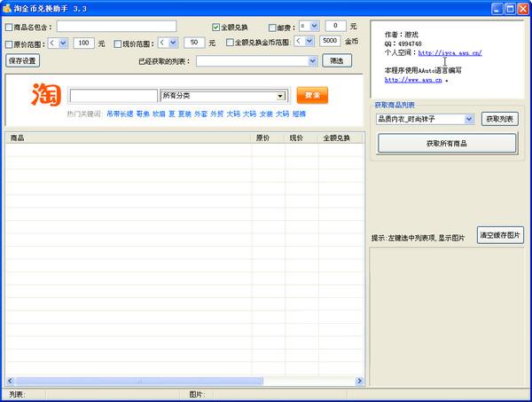The height and width of the screenshot is (402, 532).
Task: Open the http://www.aau.cn link
Action: [x=413, y=79]
